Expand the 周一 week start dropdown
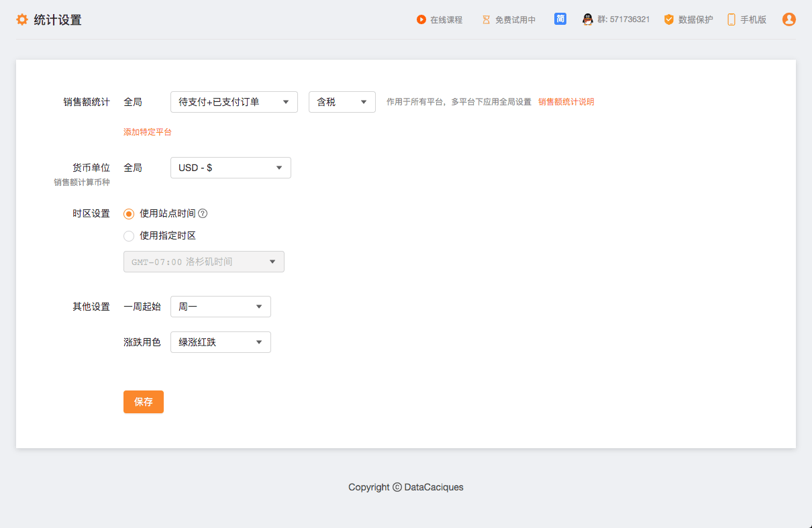Image resolution: width=812 pixels, height=528 pixels. tap(220, 307)
